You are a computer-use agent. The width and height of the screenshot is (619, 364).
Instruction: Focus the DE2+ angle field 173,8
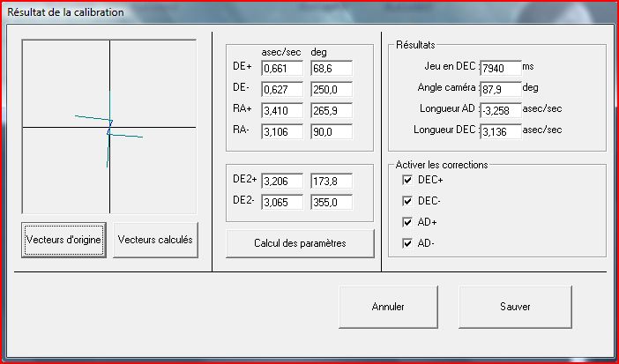tap(332, 181)
